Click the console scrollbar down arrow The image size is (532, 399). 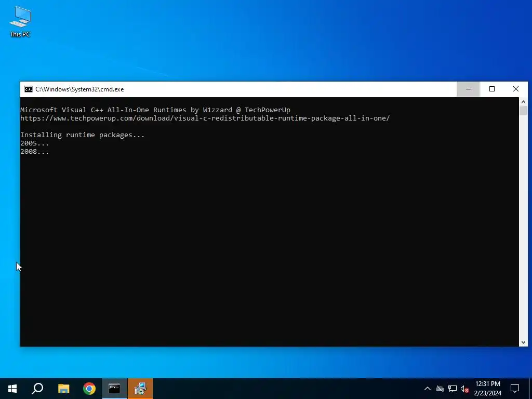(523, 342)
